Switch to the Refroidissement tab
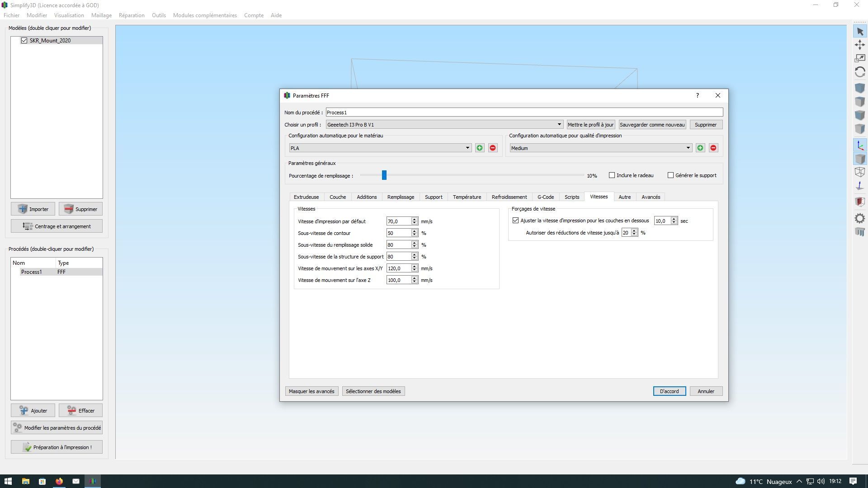The width and height of the screenshot is (868, 488). click(x=509, y=197)
